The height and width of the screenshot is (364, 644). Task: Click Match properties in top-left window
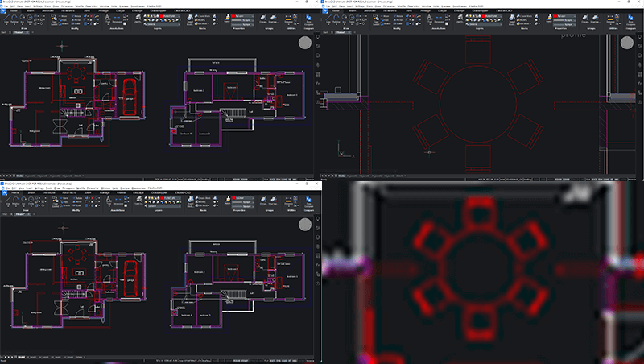[228, 19]
